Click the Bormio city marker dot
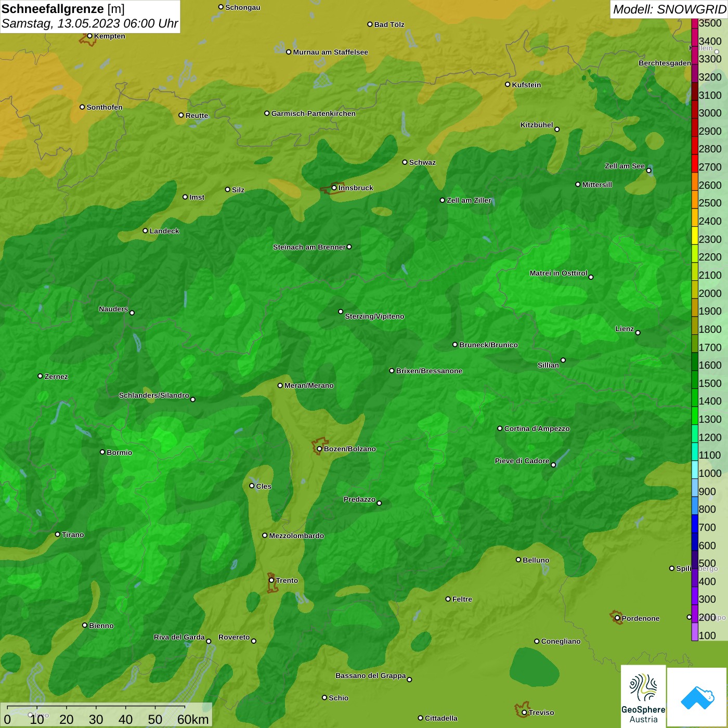Viewport: 728px width, 728px height. tap(102, 452)
